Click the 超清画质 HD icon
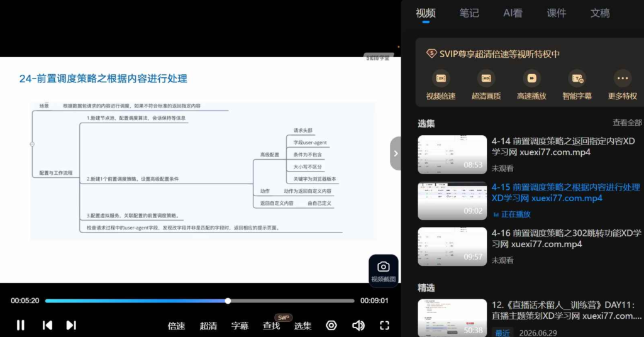644x337 pixels. [x=486, y=78]
